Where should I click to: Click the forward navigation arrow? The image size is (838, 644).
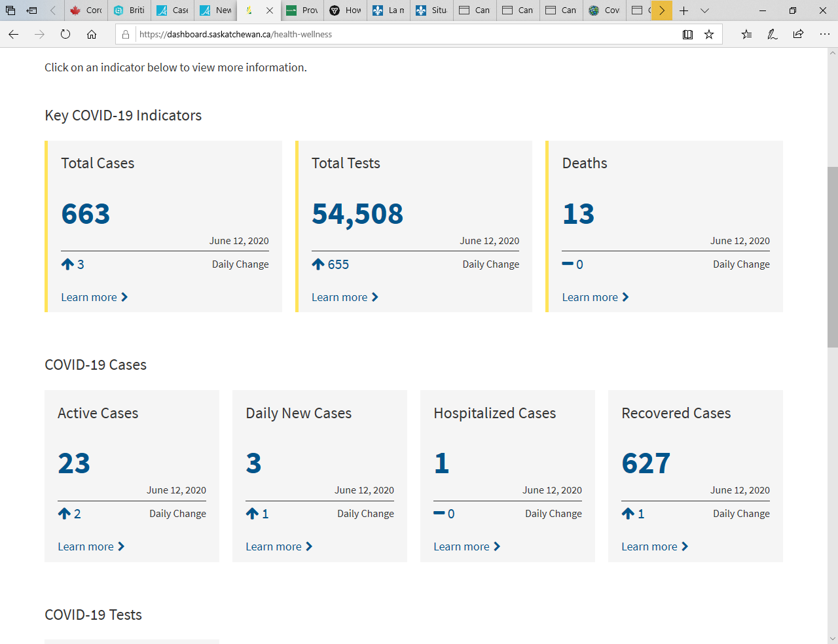[39, 35]
